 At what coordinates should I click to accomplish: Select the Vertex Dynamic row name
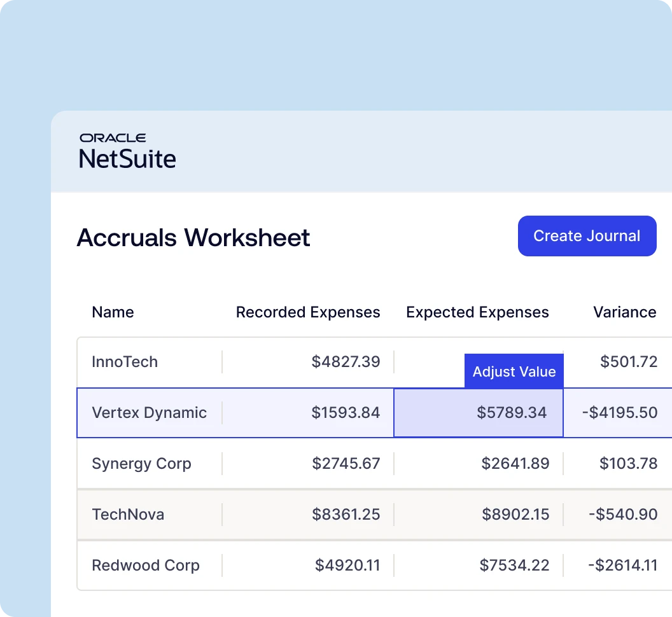click(x=149, y=413)
